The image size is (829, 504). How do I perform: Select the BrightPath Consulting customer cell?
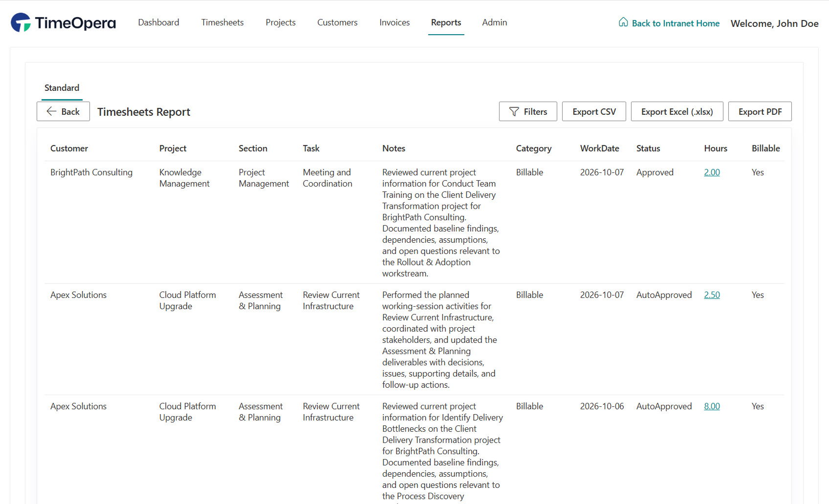(x=91, y=172)
